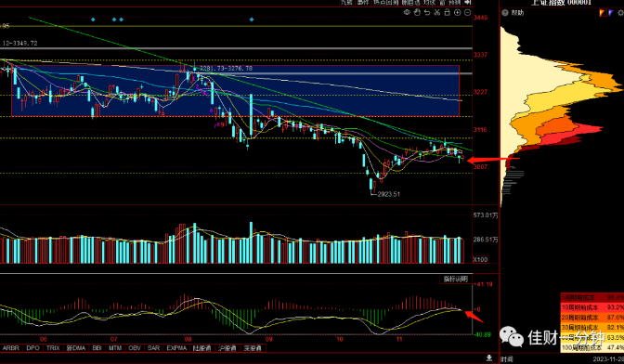Click the circled plus zoom-in icon
Image resolution: width=624 pixels, height=364 pixels.
(457, 12)
